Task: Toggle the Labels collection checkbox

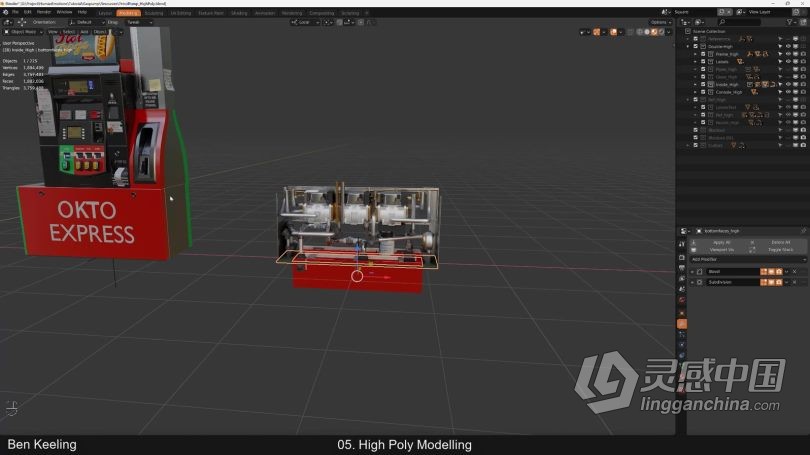Action: (x=703, y=61)
